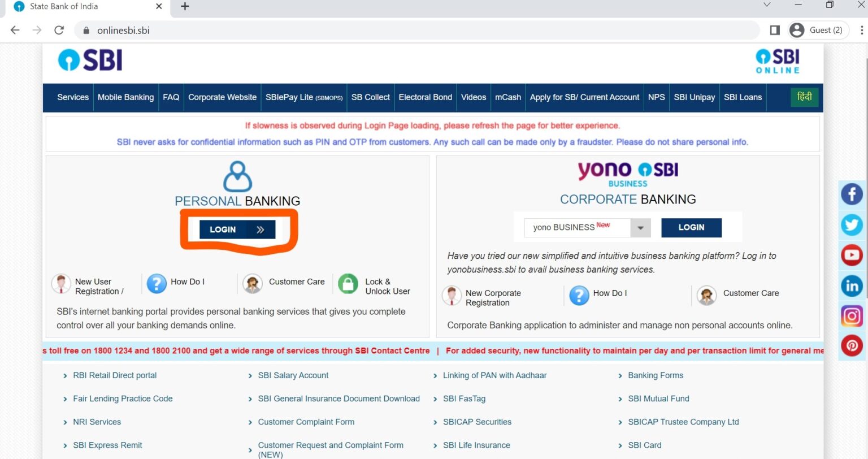The height and width of the screenshot is (459, 868).
Task: Open the Electoral Bond menu item
Action: (426, 97)
